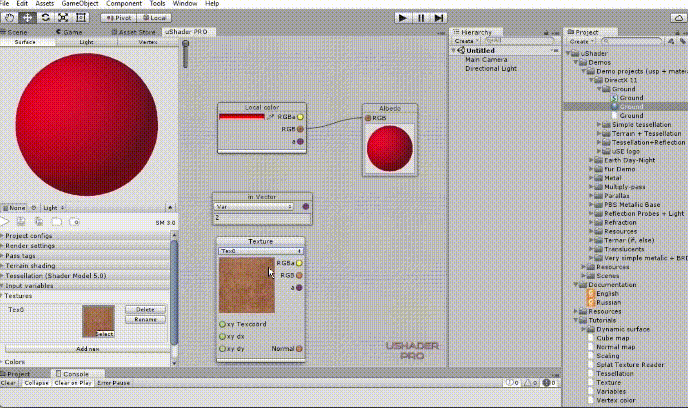Toggle Error Pause in Console
The image size is (688, 408).
(x=113, y=383)
